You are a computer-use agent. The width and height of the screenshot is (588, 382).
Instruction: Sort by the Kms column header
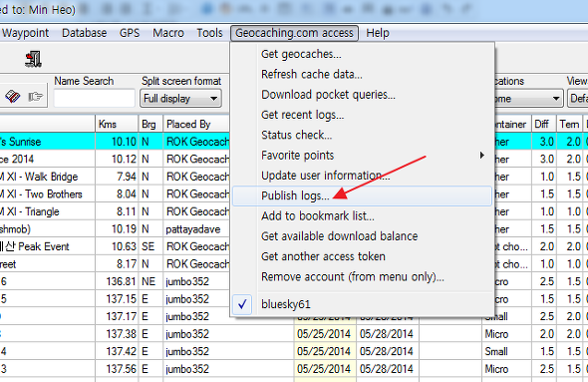(x=117, y=124)
